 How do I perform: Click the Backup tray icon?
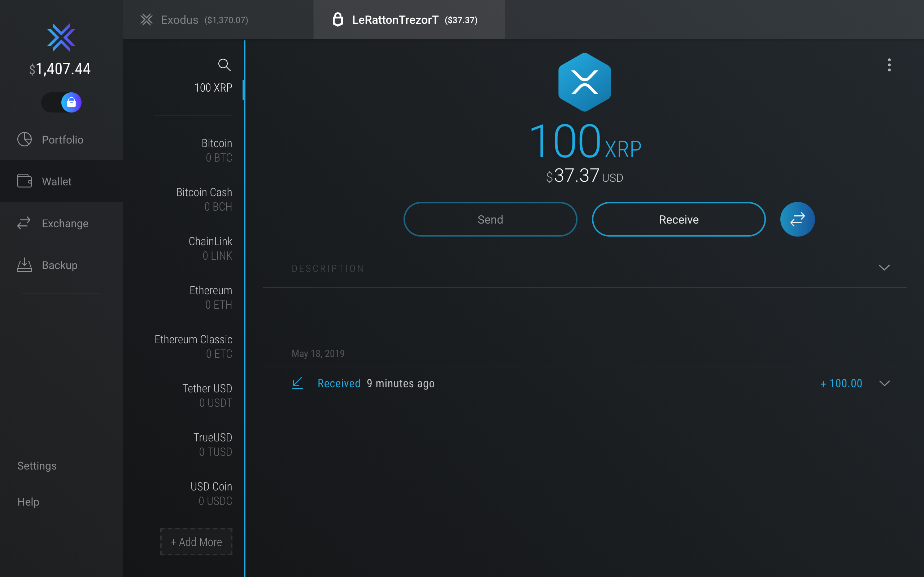click(x=25, y=265)
